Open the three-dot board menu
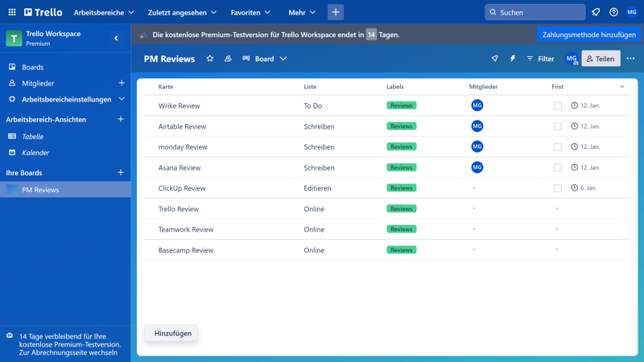This screenshot has height=362, width=644. (x=630, y=59)
